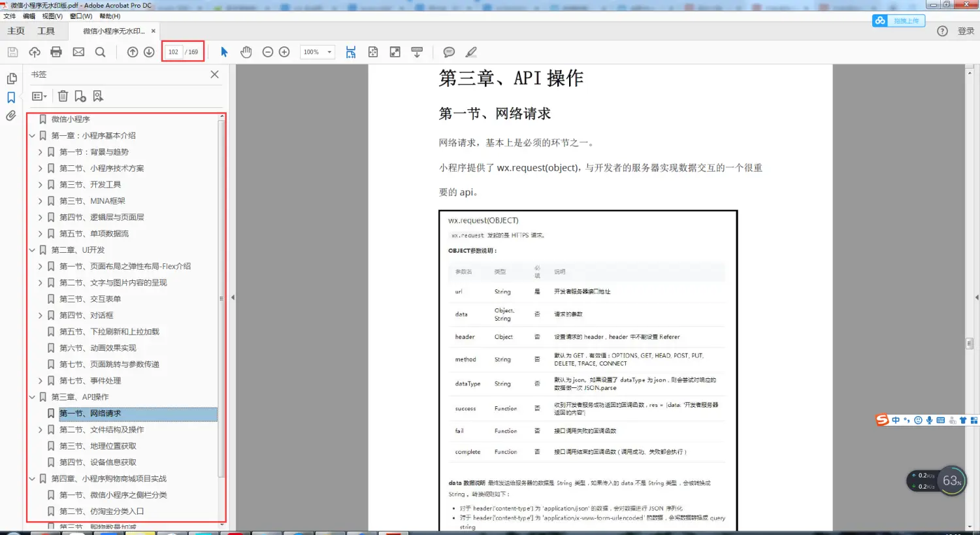This screenshot has height=535, width=980.
Task: Open bookmark 第四节、设备信息获取
Action: coord(98,462)
